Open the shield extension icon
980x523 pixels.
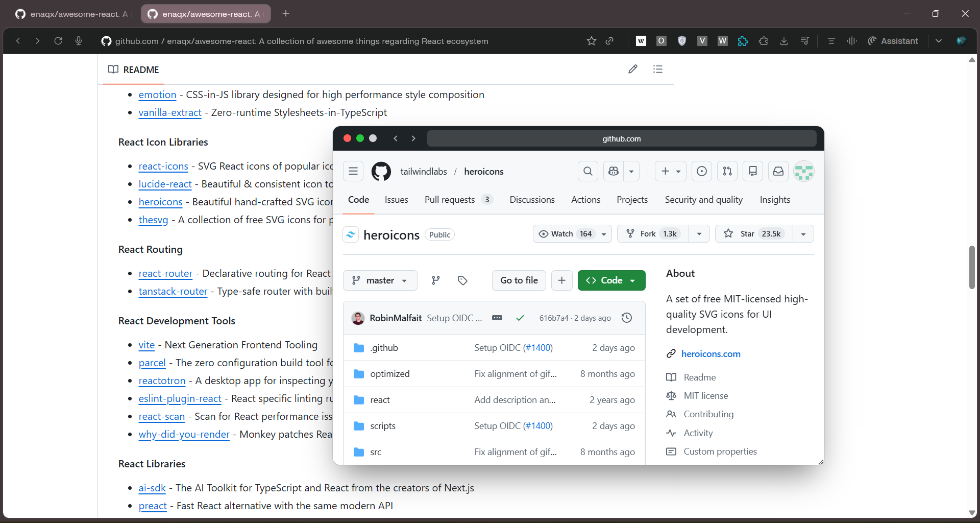[x=682, y=41]
